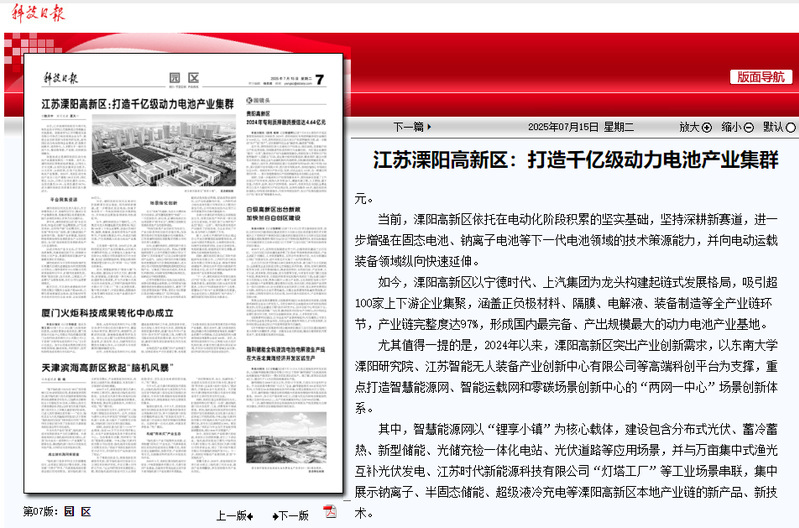Click the 园区 section header on page image
The height and width of the screenshot is (528, 799).
[x=183, y=79]
